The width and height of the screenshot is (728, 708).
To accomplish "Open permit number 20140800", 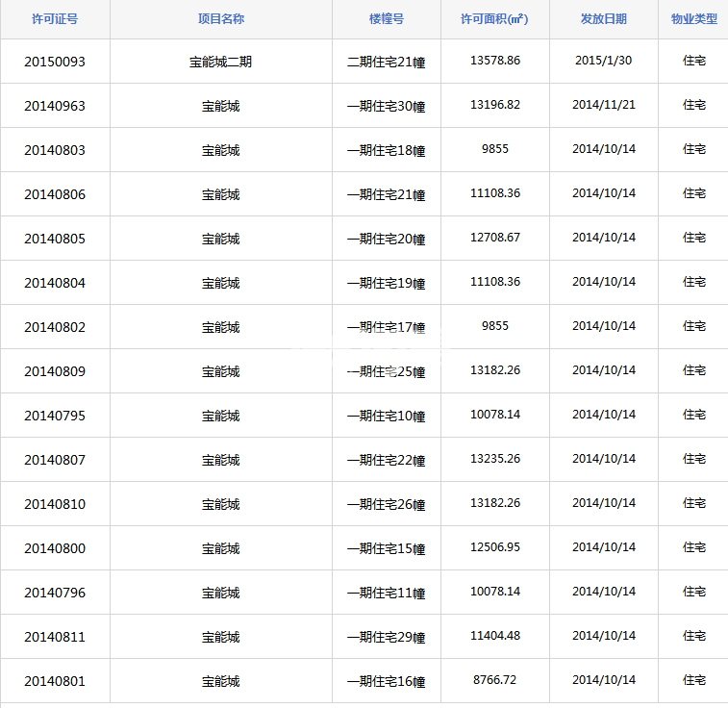I will [55, 548].
